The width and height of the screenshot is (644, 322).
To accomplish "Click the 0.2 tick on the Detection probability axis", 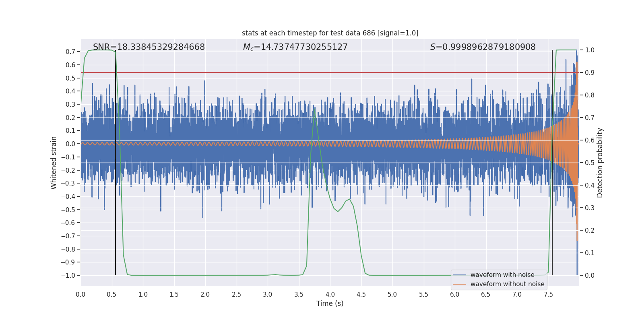I will (x=590, y=230).
